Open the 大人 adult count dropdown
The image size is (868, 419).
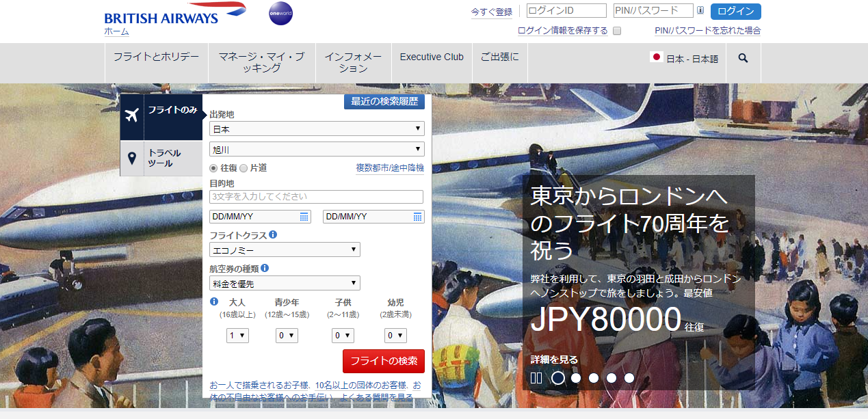coord(237,336)
